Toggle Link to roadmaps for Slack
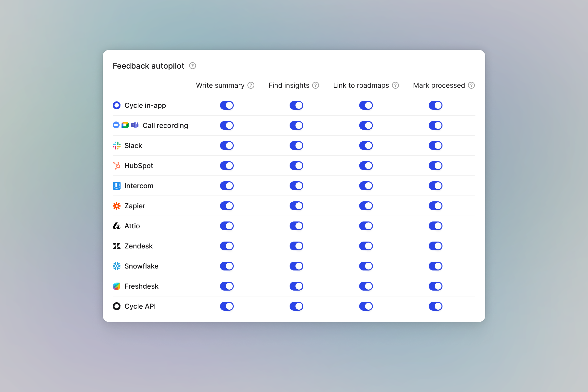The image size is (588, 392). (x=366, y=146)
